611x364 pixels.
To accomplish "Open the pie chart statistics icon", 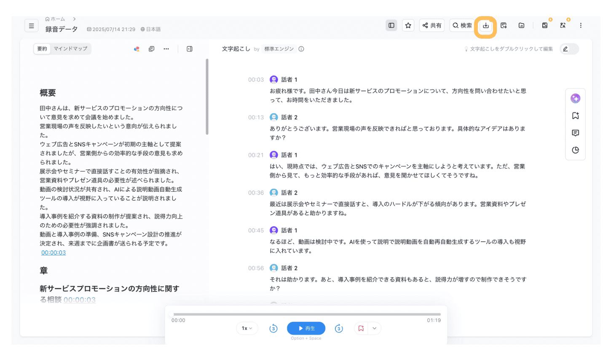I will (x=576, y=150).
